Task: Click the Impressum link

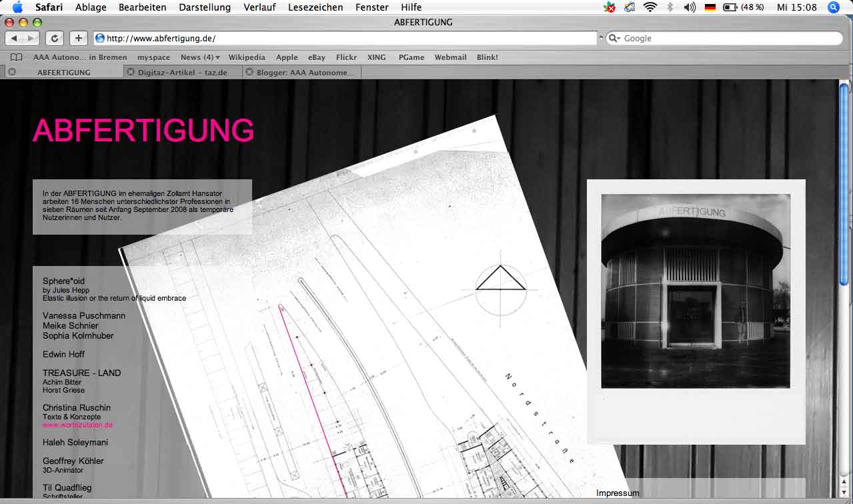Action: 618,493
